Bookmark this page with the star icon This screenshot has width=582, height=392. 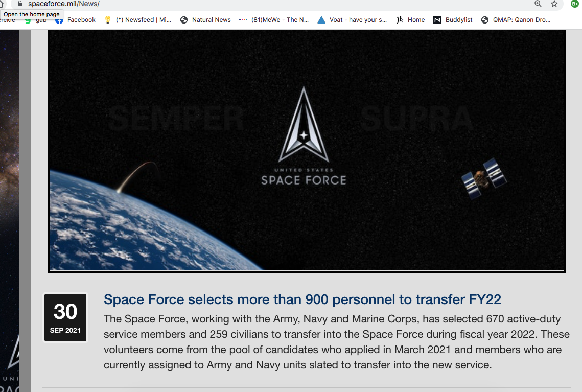pos(554,4)
